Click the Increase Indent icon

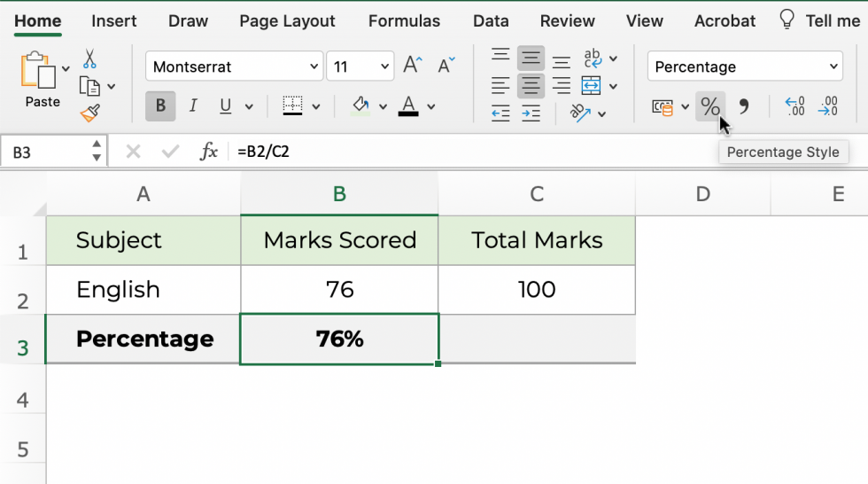click(531, 113)
